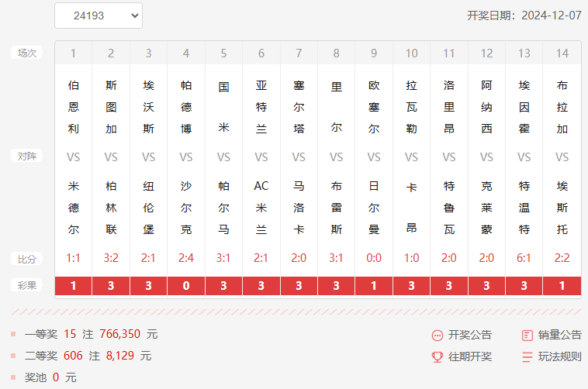The width and height of the screenshot is (588, 389).
Task: Click the home team 伯恩利
Action: pyautogui.click(x=74, y=107)
